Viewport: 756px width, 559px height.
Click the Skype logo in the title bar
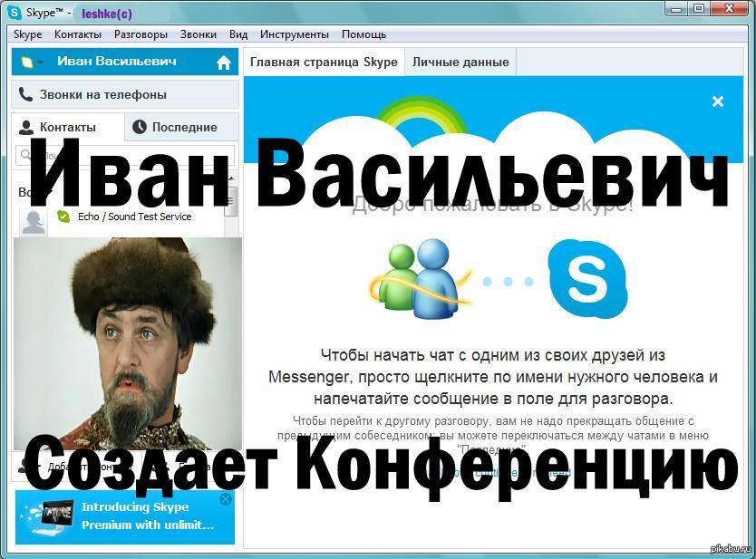pyautogui.click(x=15, y=13)
